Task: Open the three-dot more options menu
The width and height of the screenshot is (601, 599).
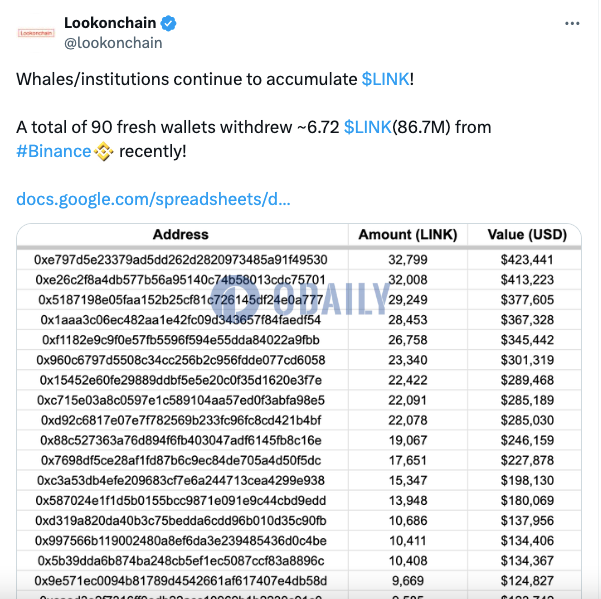Action: 571,24
